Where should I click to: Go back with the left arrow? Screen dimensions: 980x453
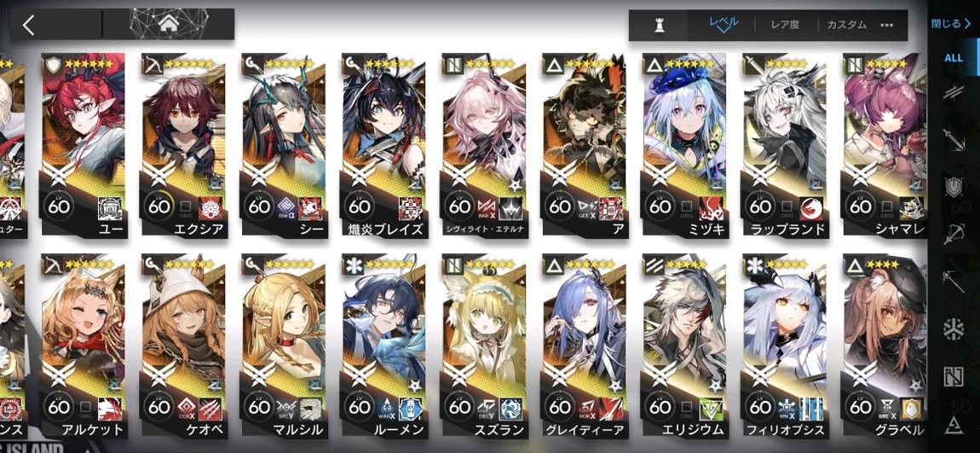(x=28, y=25)
